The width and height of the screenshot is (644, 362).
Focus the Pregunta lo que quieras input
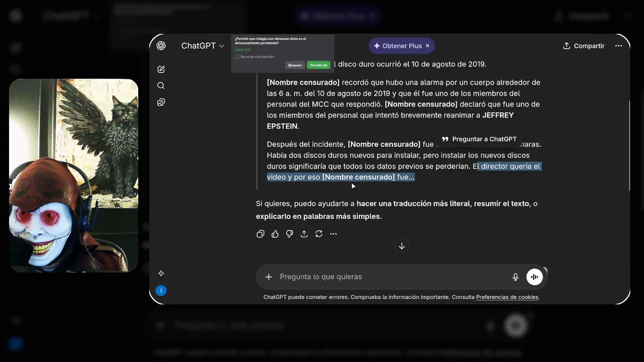[392, 277]
